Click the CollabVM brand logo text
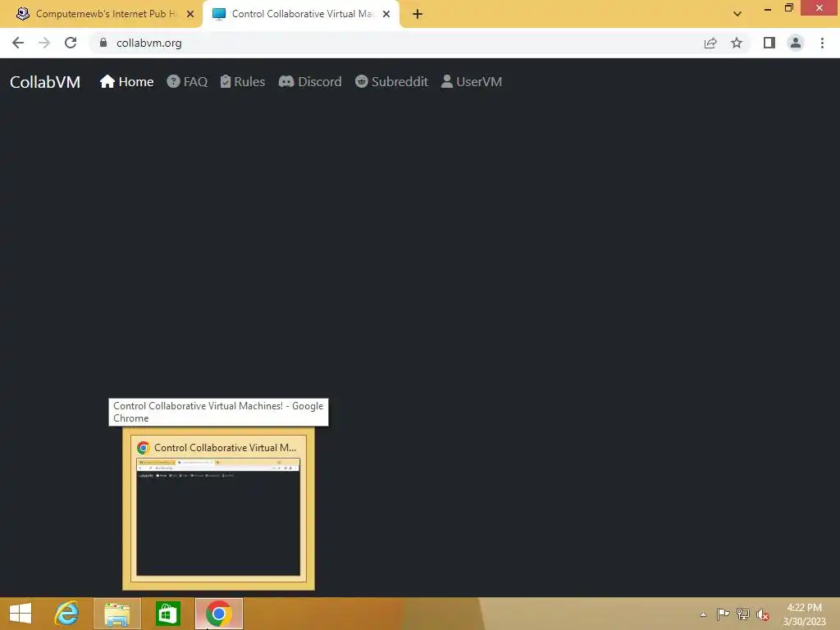Viewport: 840px width, 630px height. (x=45, y=82)
